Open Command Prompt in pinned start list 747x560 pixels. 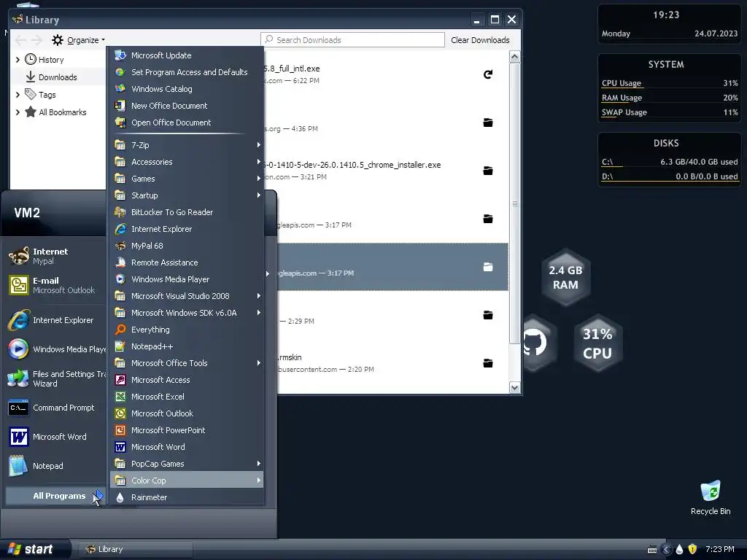click(55, 408)
